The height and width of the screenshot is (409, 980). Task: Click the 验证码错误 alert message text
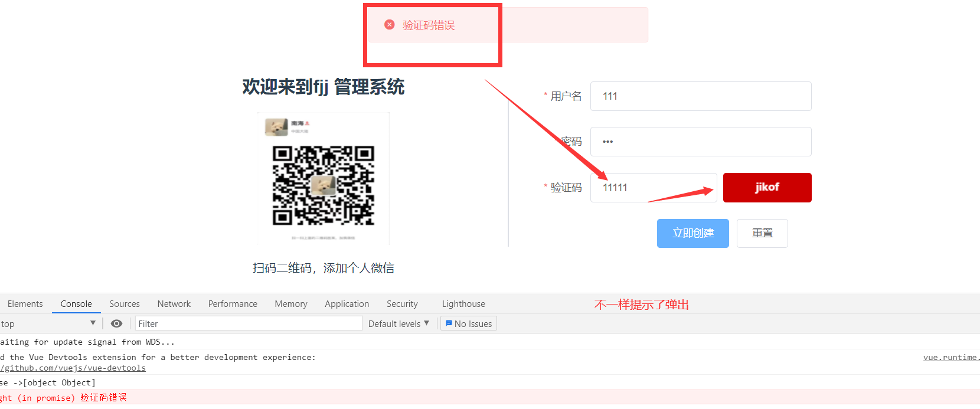(429, 25)
